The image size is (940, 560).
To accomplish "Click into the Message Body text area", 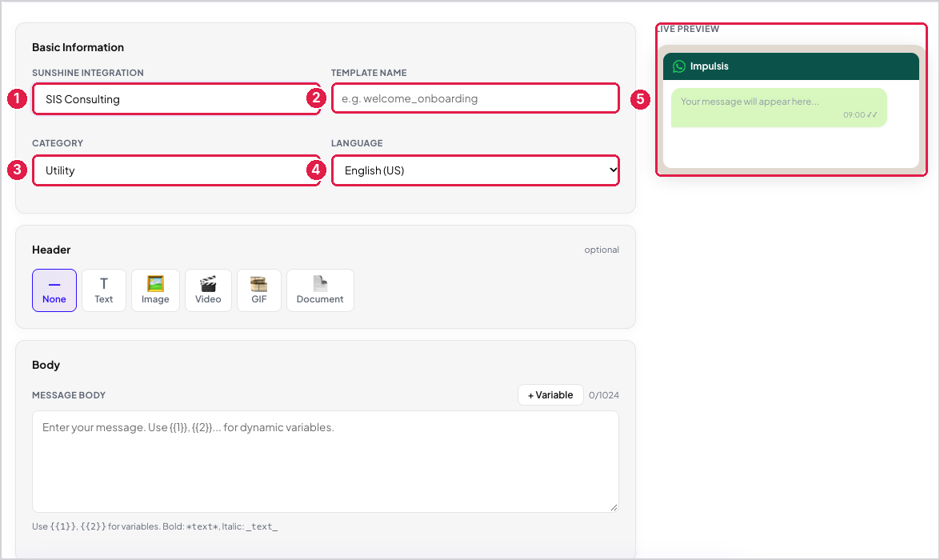I will pos(326,462).
